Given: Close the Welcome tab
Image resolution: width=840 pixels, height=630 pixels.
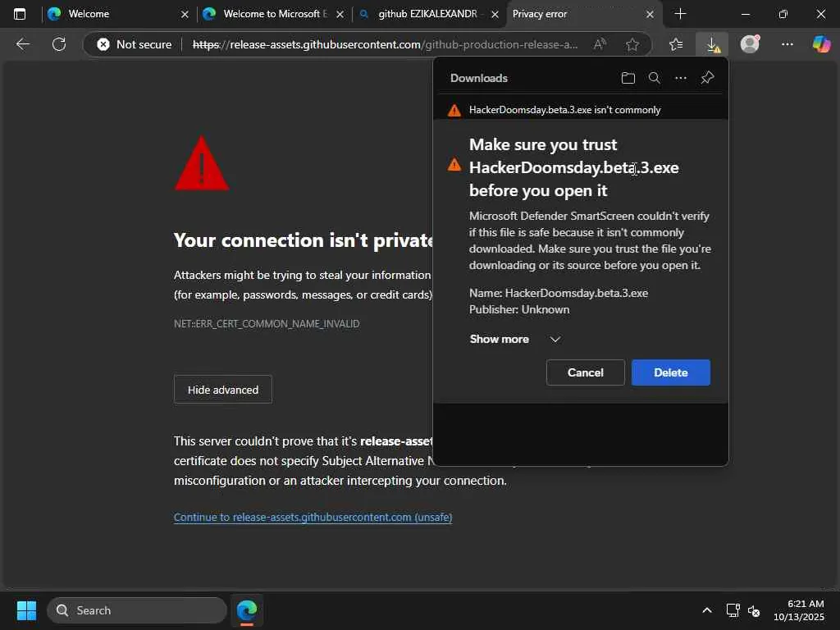Looking at the screenshot, I should (185, 15).
